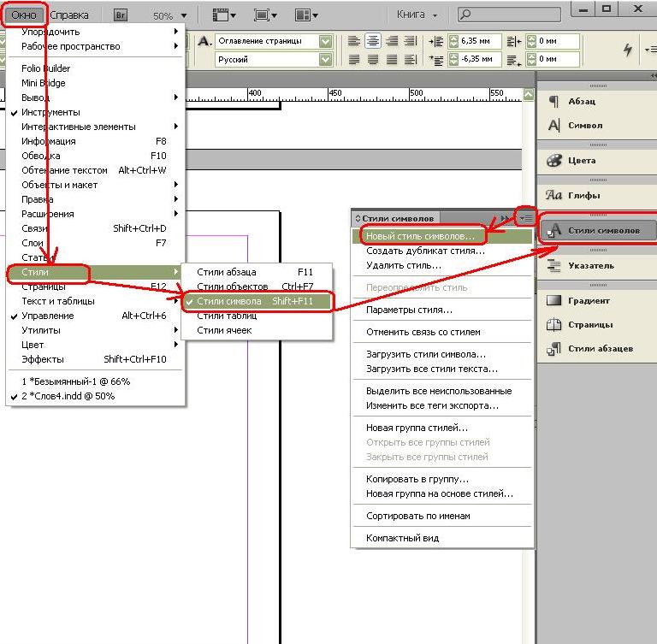Click the quick apply lightning icon
Image resolution: width=657 pixels, height=644 pixels.
coord(627,50)
